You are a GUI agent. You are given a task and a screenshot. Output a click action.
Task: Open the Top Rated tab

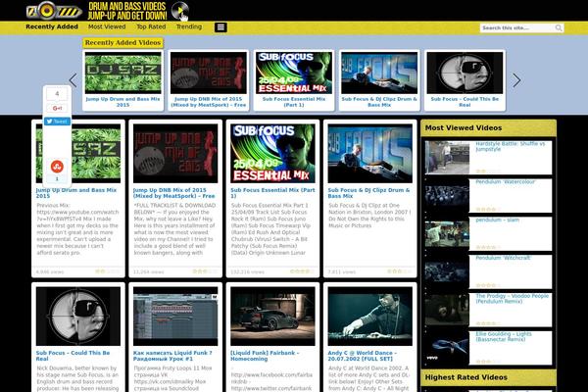click(151, 26)
